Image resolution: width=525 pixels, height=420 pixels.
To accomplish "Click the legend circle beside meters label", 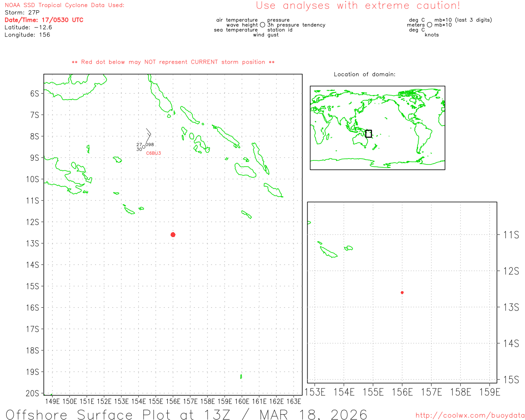I will pos(429,25).
